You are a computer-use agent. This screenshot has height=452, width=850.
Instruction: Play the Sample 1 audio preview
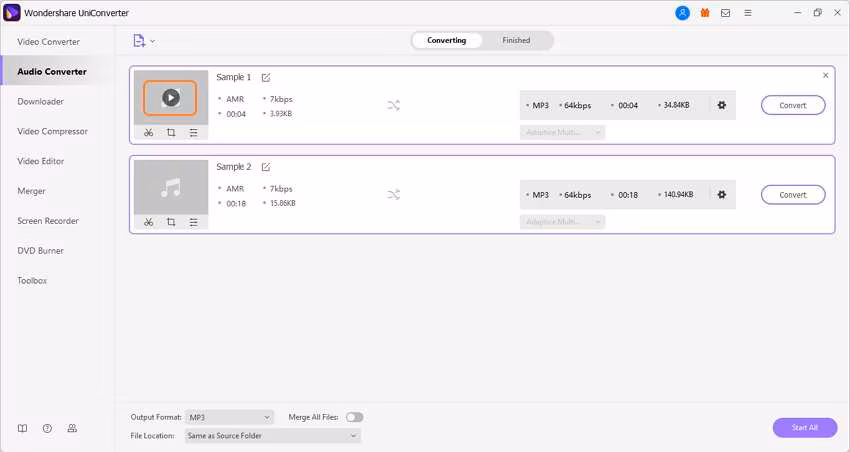pos(171,98)
